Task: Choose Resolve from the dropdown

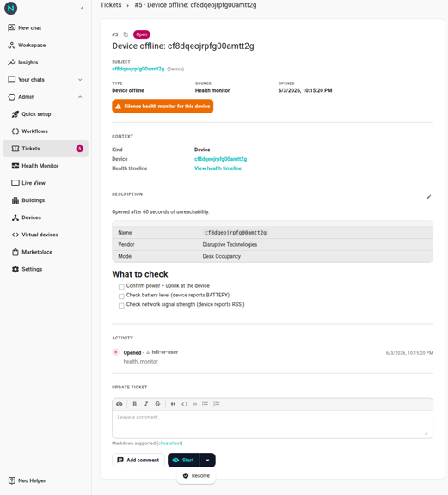Action: pos(196,476)
